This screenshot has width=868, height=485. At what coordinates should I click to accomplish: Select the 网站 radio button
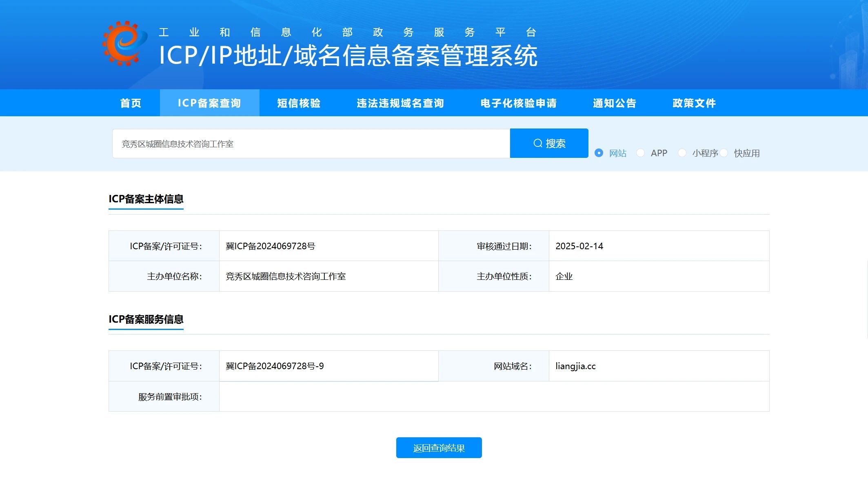(x=599, y=153)
